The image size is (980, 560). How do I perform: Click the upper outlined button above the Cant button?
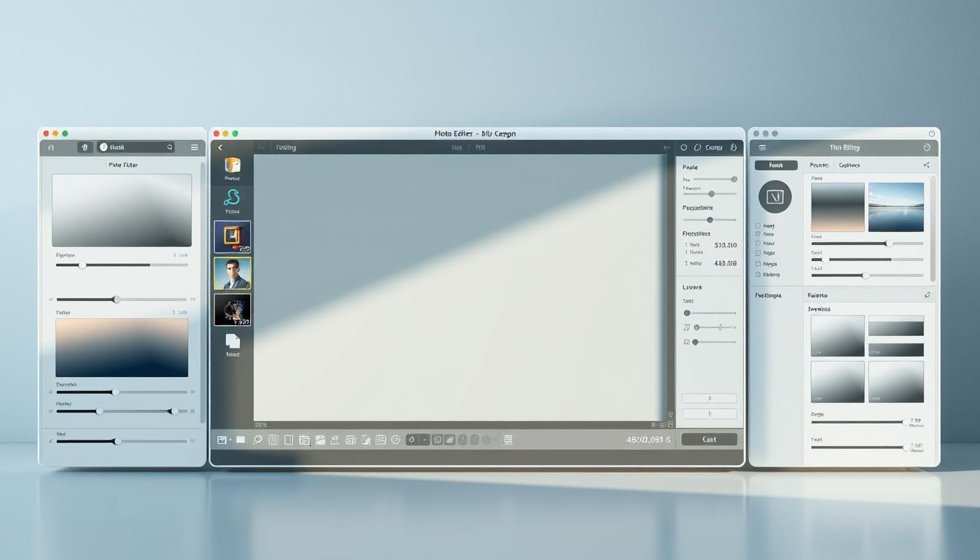(709, 398)
